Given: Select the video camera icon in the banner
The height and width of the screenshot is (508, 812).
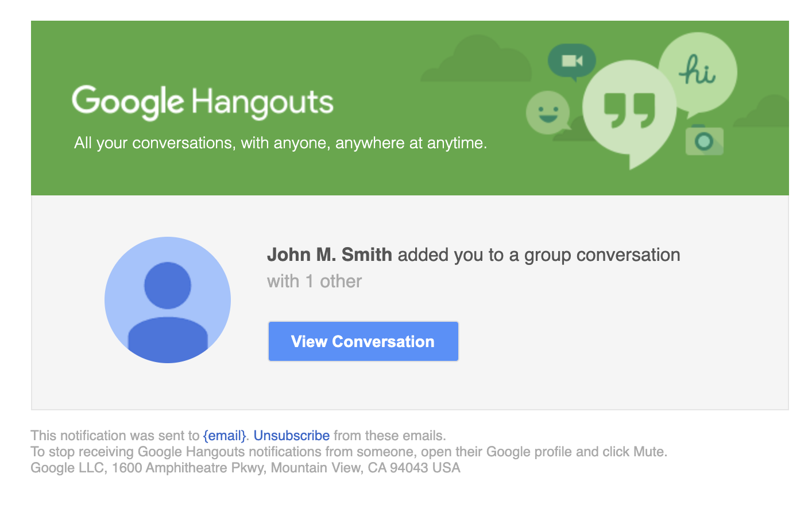Looking at the screenshot, I should tap(571, 60).
